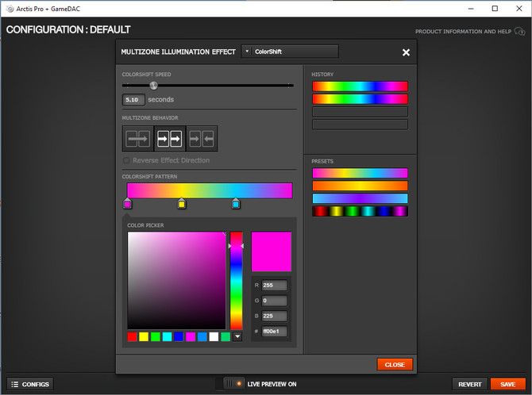Viewport: 532px width, 395px height.
Task: Choose the magenta color swatch
Action: [191, 336]
